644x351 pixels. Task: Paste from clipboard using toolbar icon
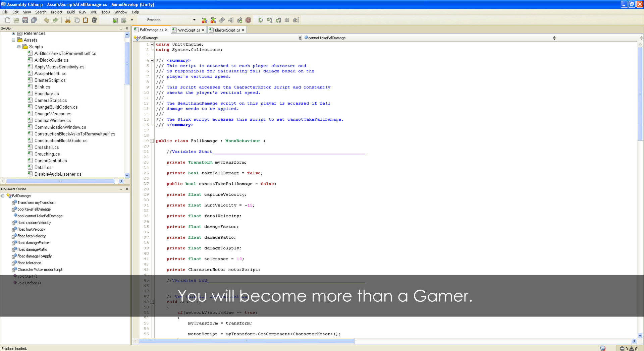point(86,20)
